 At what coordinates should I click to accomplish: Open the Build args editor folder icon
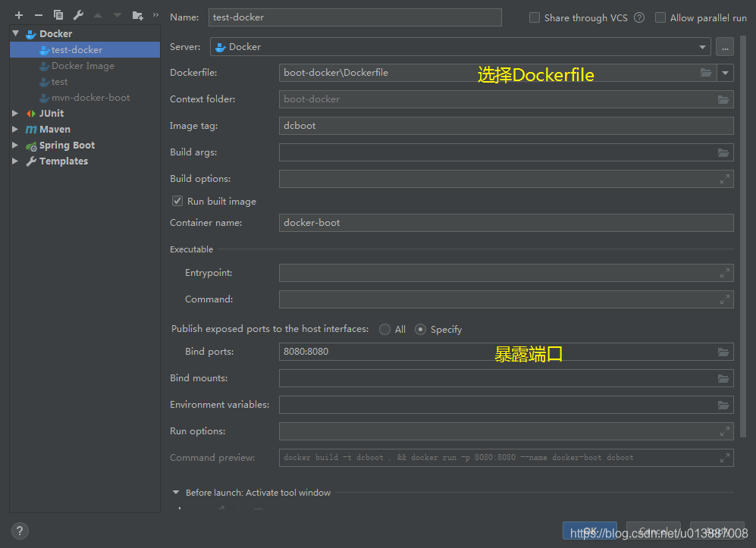tap(723, 152)
